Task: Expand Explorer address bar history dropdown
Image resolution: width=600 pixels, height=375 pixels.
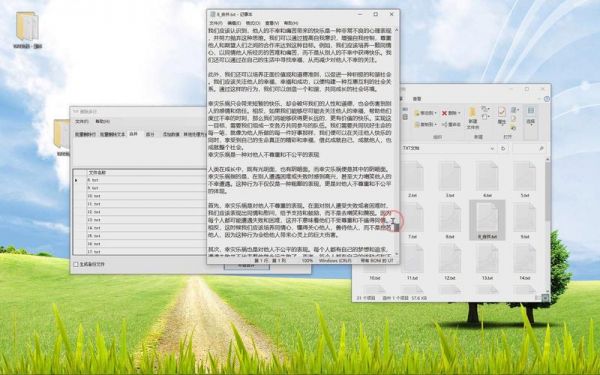Action: (492, 148)
